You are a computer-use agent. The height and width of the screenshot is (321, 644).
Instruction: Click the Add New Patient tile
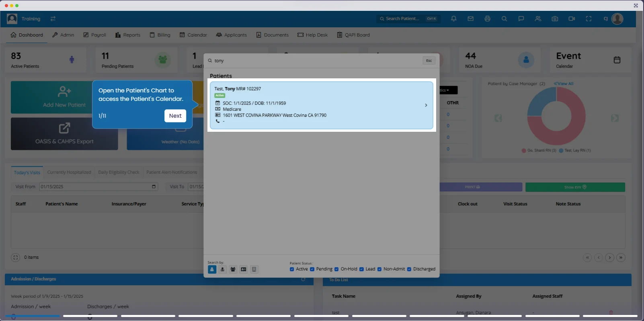pyautogui.click(x=64, y=97)
